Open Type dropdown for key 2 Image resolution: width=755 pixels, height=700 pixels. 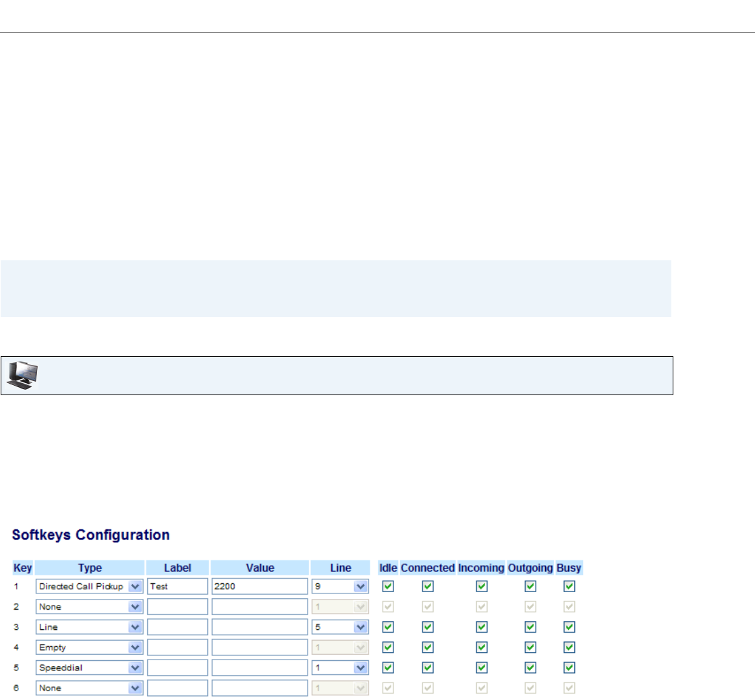tap(89, 607)
